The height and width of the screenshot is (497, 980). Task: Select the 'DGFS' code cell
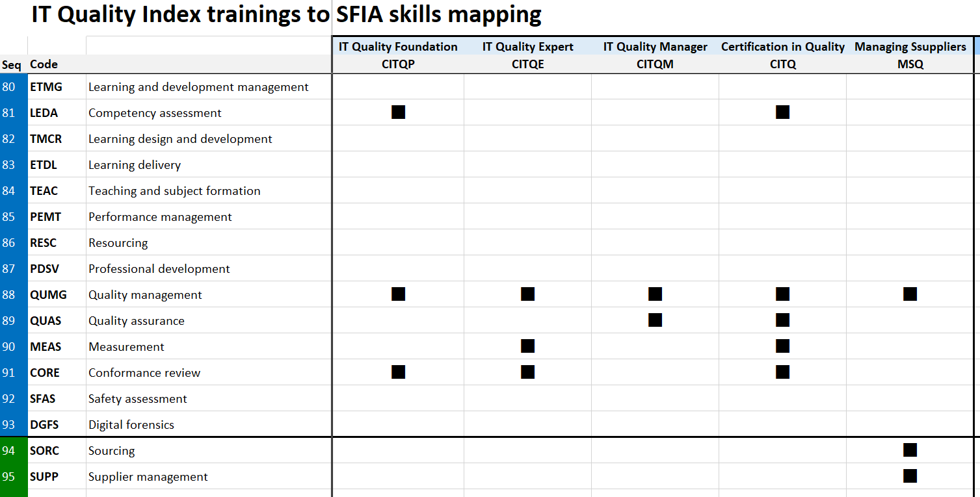(x=57, y=425)
